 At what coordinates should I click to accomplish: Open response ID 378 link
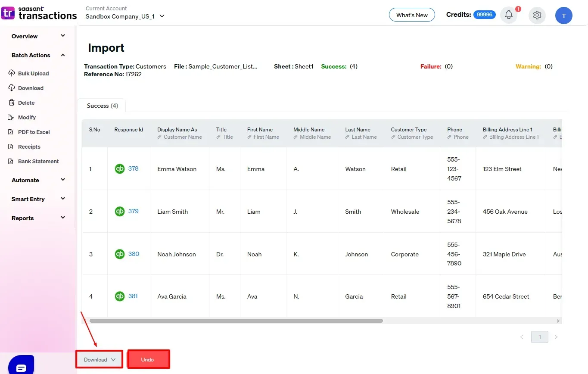(x=134, y=168)
